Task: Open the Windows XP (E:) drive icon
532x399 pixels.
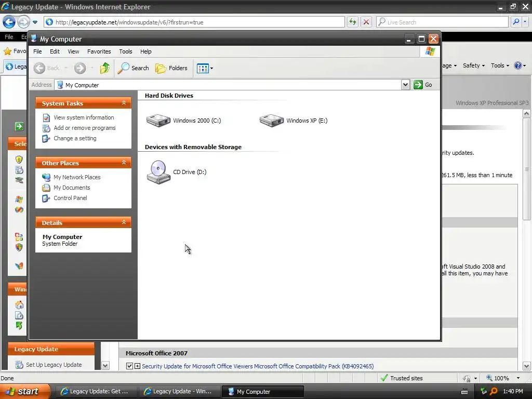Action: click(271, 121)
